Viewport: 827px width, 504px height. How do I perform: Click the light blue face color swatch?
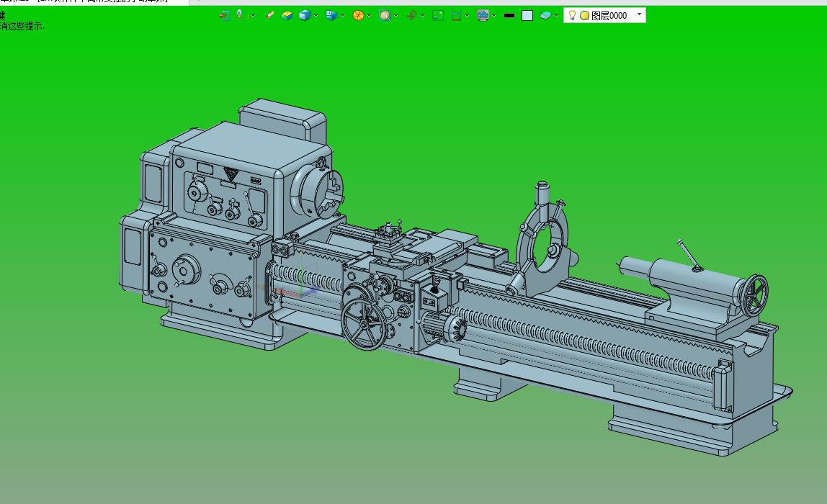pos(527,16)
